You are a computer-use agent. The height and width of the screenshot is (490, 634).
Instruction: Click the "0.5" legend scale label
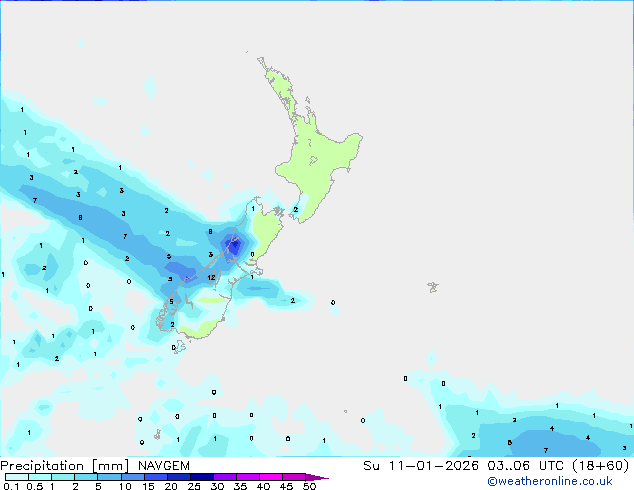pyautogui.click(x=35, y=486)
